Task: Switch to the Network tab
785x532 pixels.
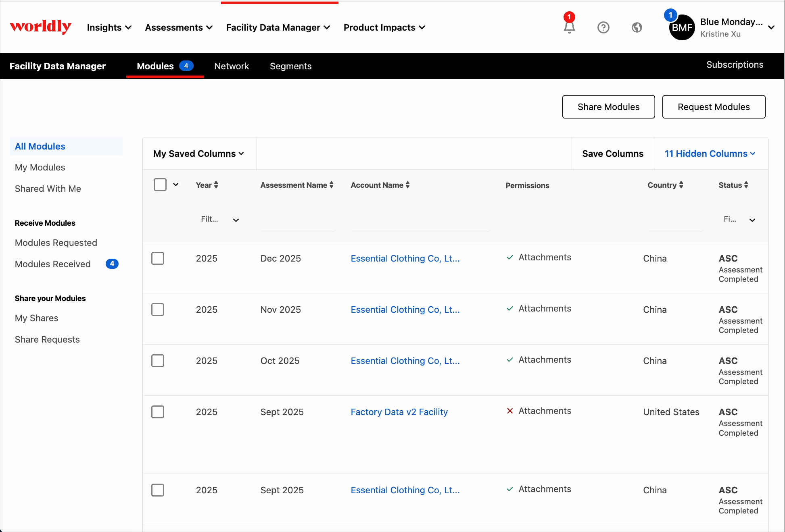Action: [x=232, y=66]
